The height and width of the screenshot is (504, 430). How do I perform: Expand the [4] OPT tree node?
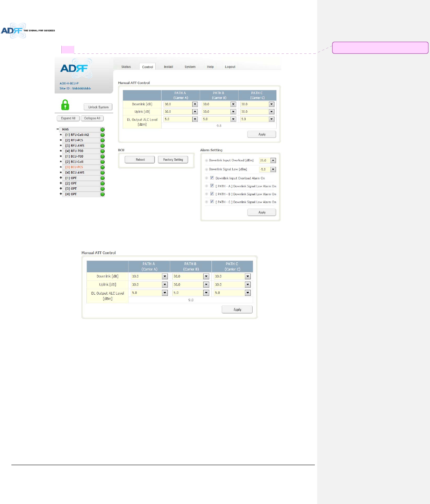[61, 194]
